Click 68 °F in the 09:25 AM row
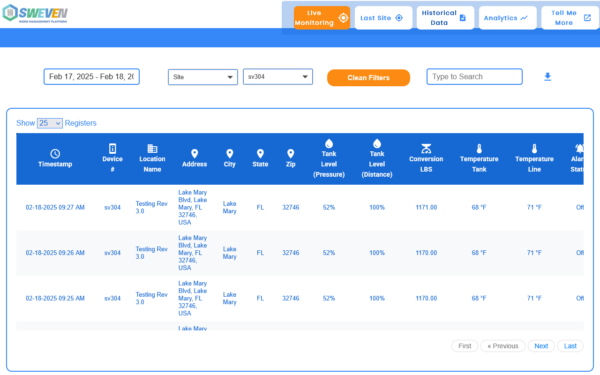 coord(479,298)
